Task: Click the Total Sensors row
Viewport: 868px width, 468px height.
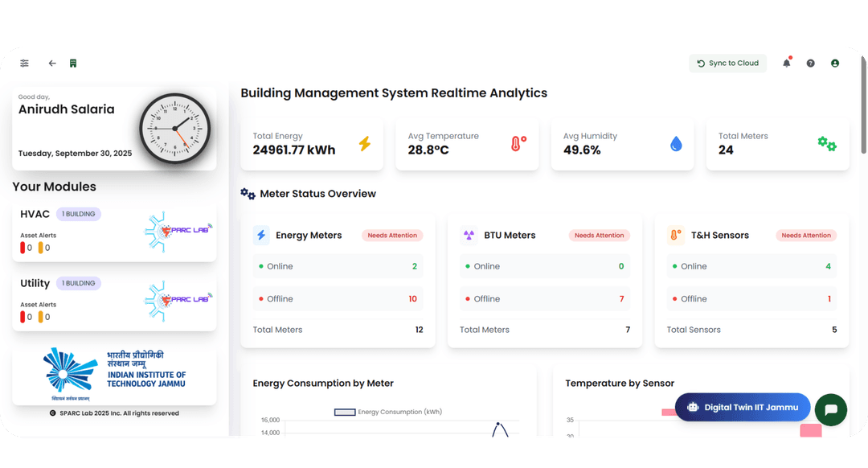Action: tap(751, 330)
